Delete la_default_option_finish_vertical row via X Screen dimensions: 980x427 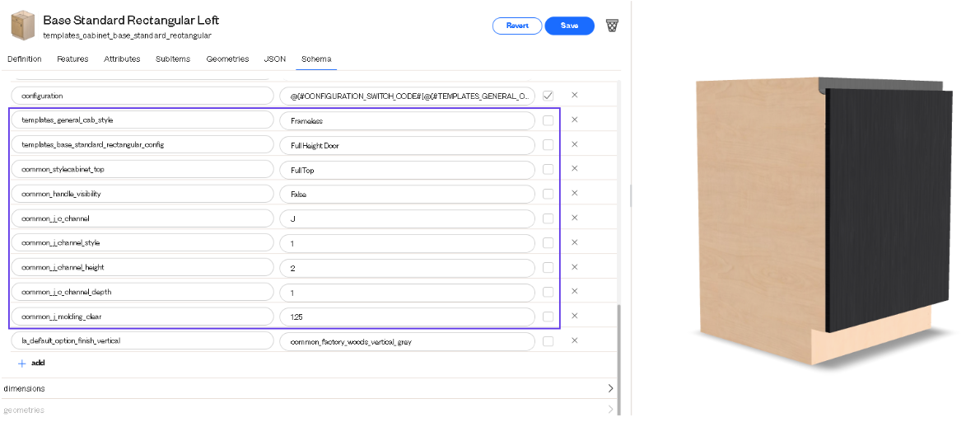(x=574, y=340)
